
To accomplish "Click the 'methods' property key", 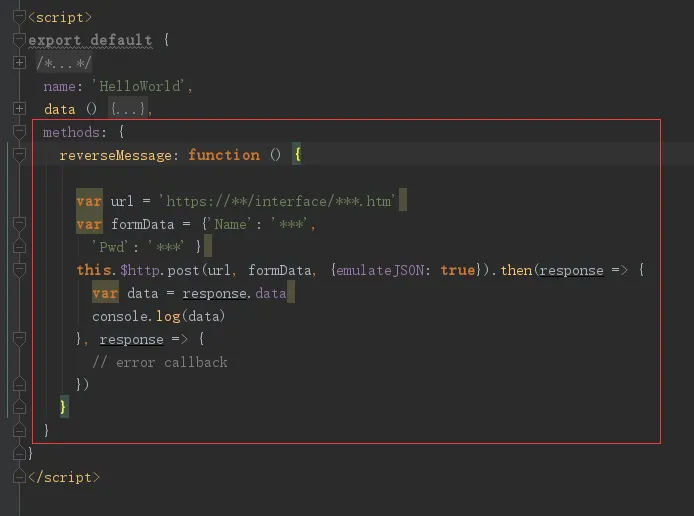I will [71, 132].
